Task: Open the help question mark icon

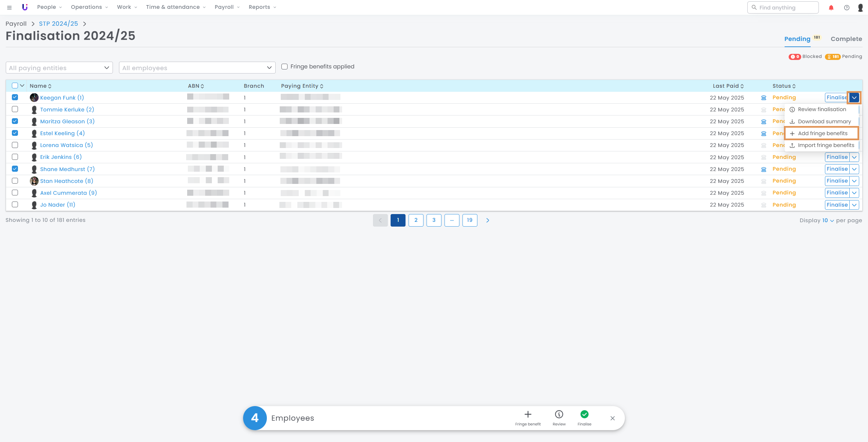Action: [x=847, y=7]
